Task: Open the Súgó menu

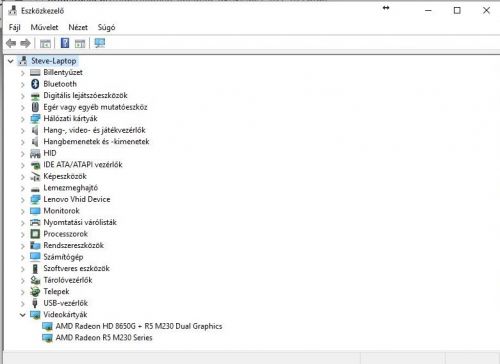Action: pos(106,27)
